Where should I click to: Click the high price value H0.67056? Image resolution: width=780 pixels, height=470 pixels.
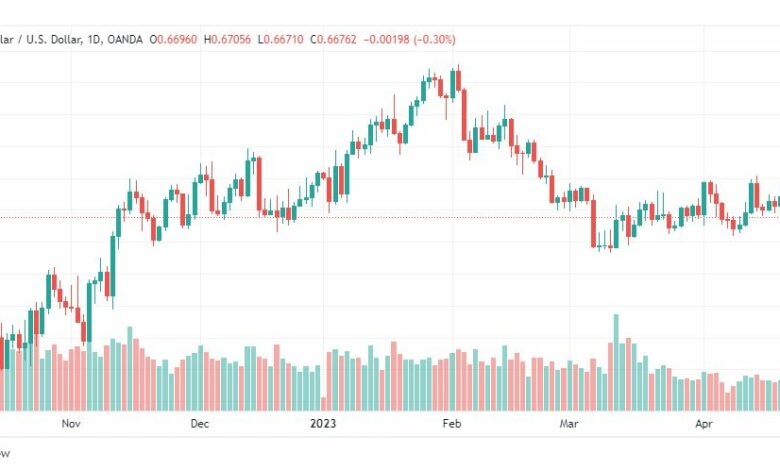[x=227, y=39]
